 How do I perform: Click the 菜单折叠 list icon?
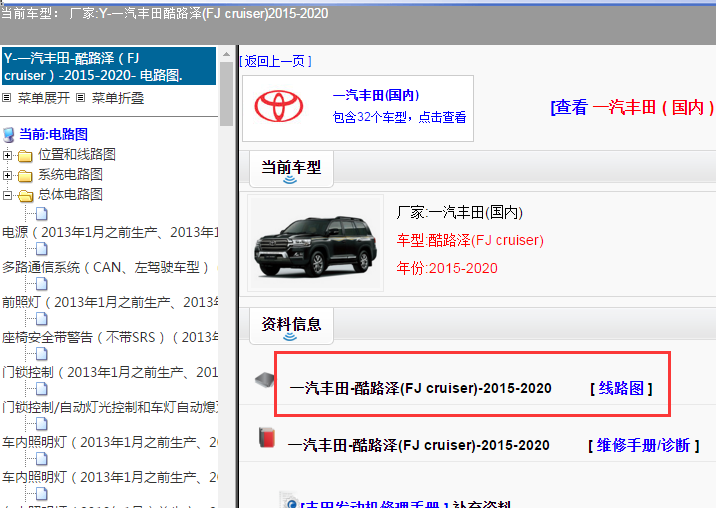(80, 97)
